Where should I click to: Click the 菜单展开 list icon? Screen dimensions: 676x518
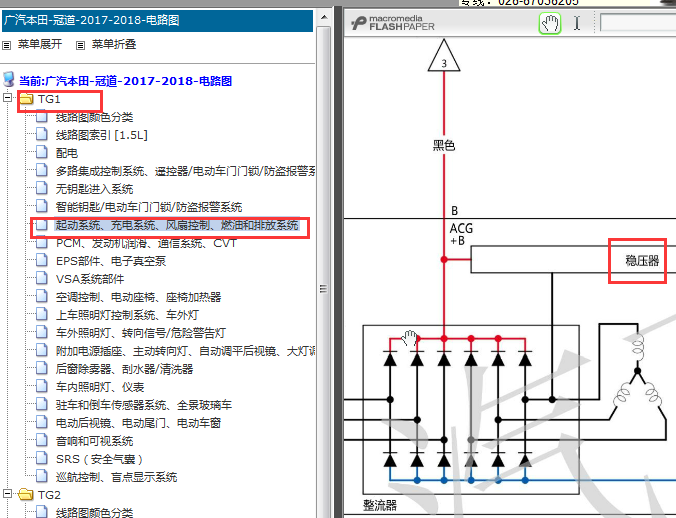coord(6,45)
